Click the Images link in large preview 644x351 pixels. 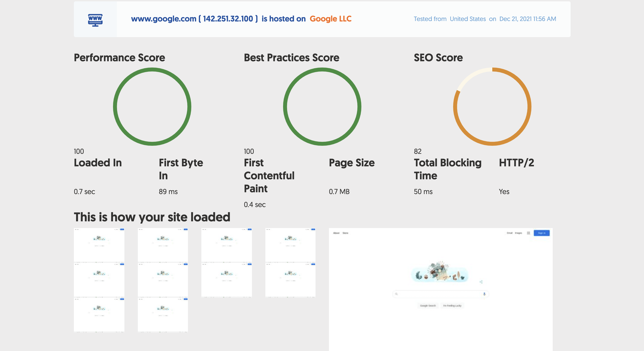point(518,233)
